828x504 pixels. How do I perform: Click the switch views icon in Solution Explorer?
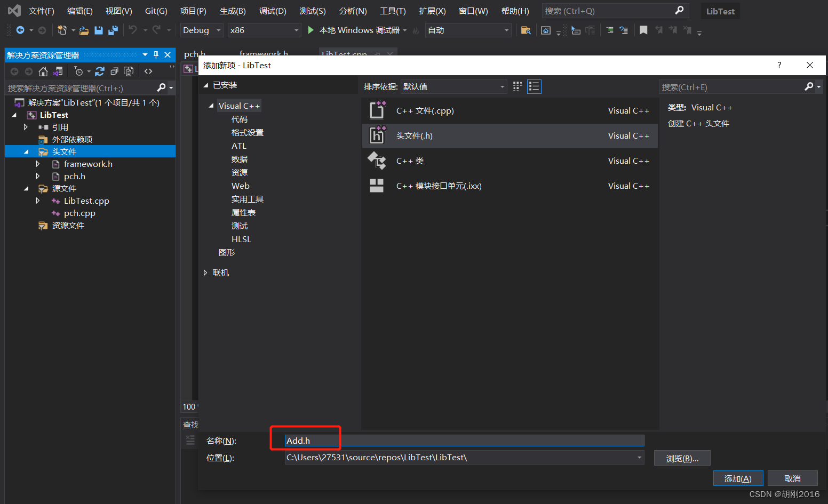pos(58,71)
